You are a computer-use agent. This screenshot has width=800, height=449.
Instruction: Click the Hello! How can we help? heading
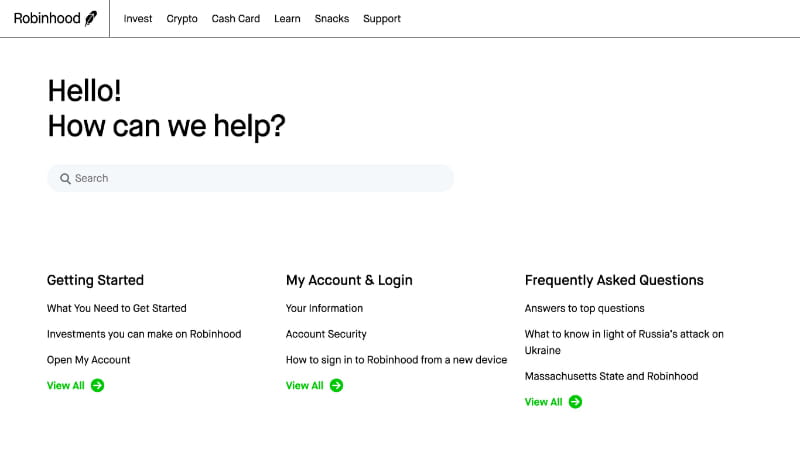pos(166,109)
